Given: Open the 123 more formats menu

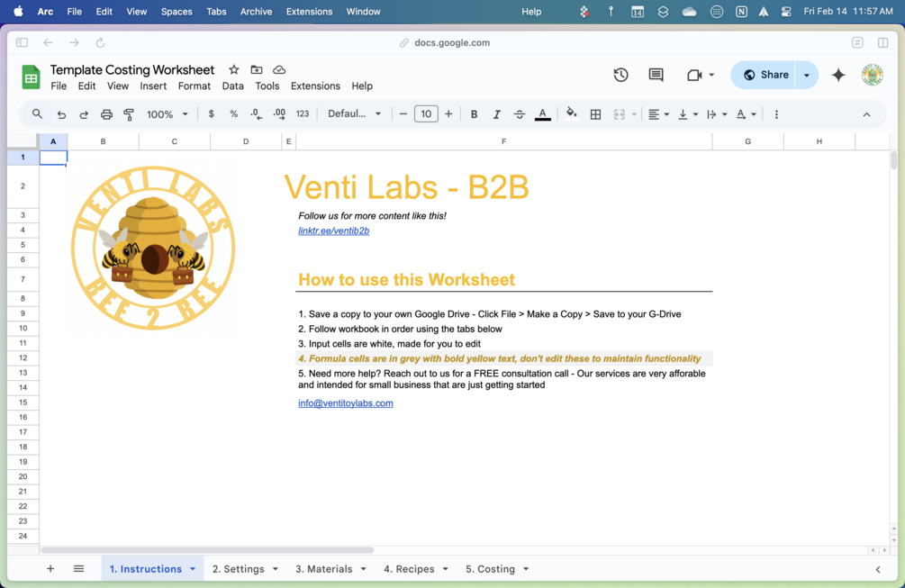Looking at the screenshot, I should pyautogui.click(x=303, y=114).
